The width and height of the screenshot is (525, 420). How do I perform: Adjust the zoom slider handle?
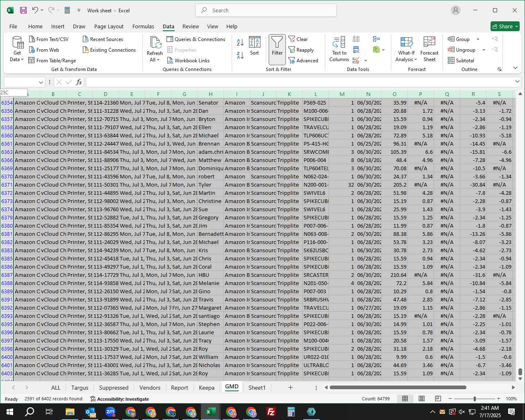pyautogui.click(x=475, y=399)
